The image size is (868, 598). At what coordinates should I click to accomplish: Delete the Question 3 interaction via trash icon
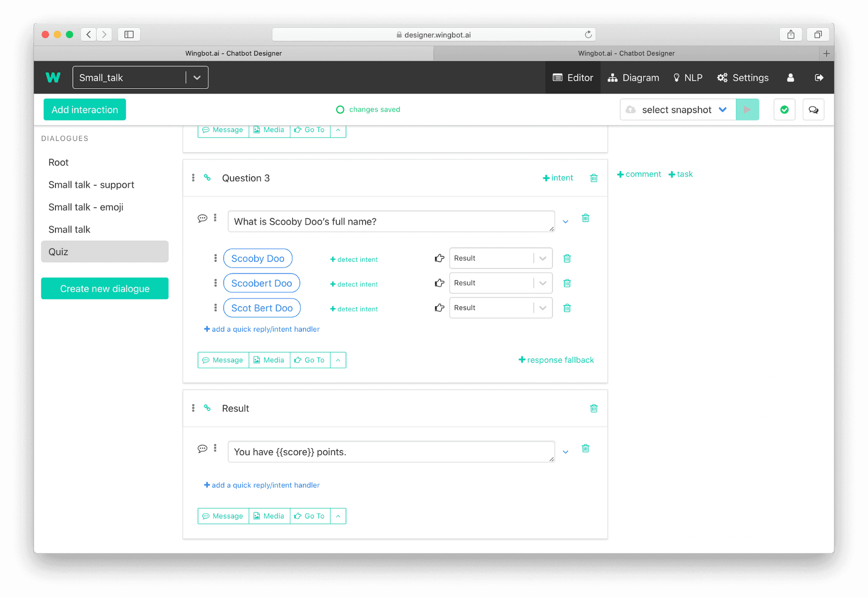pyautogui.click(x=594, y=177)
